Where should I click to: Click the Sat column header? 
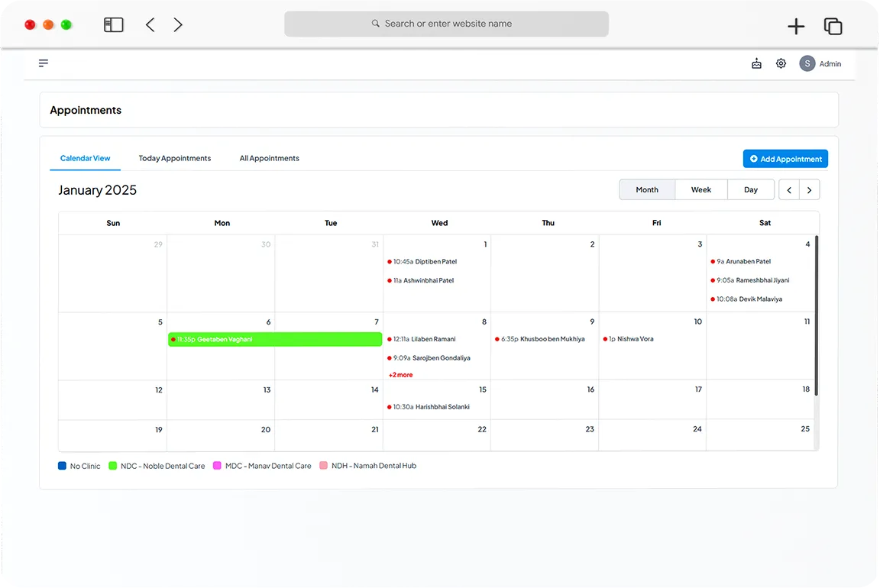pos(765,223)
